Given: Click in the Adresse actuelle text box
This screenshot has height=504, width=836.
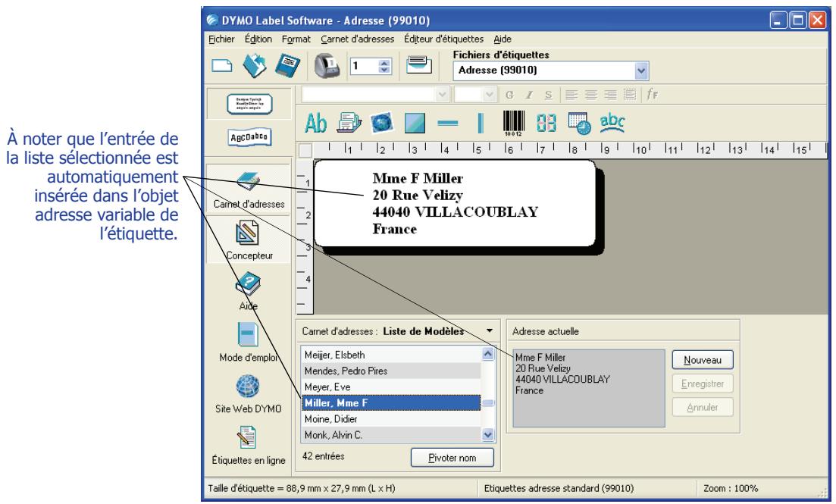Looking at the screenshot, I should (589, 388).
